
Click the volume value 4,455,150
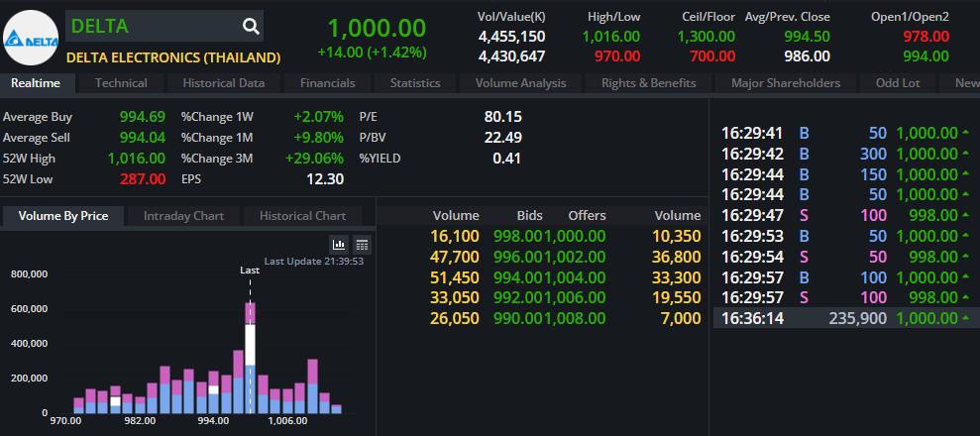point(512,37)
